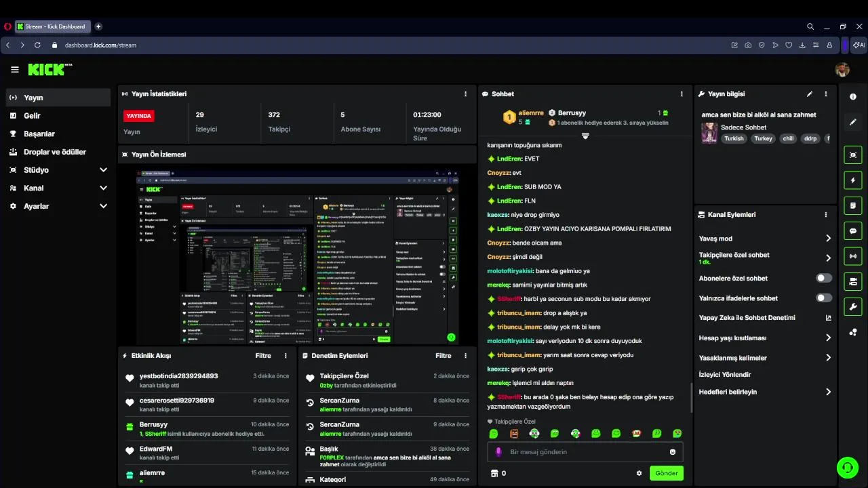Click the three-dots cluster icon in the right sidebar
Image resolution: width=868 pixels, height=488 pixels.
[x=853, y=332]
